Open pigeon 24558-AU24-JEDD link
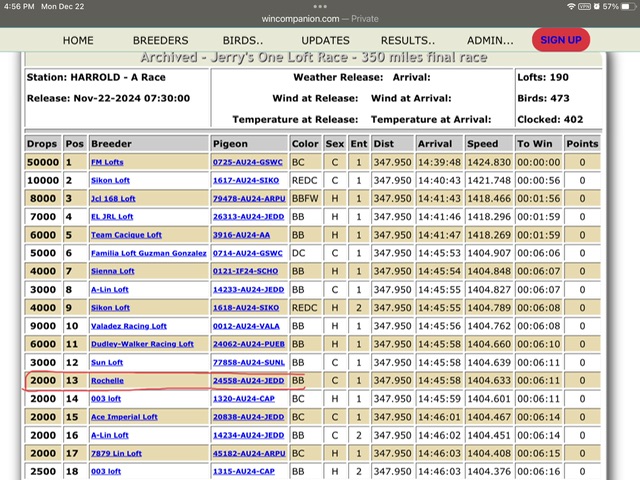Viewport: 640px width, 480px height. 247,380
